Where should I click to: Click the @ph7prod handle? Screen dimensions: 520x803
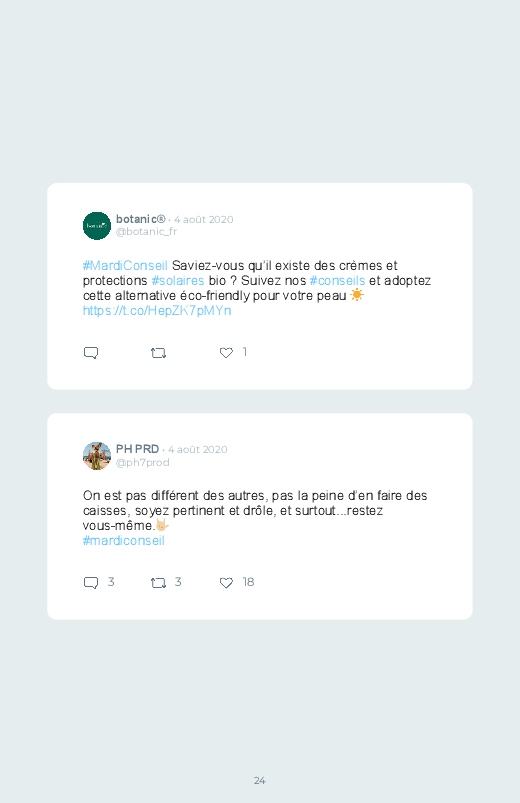pyautogui.click(x=142, y=462)
